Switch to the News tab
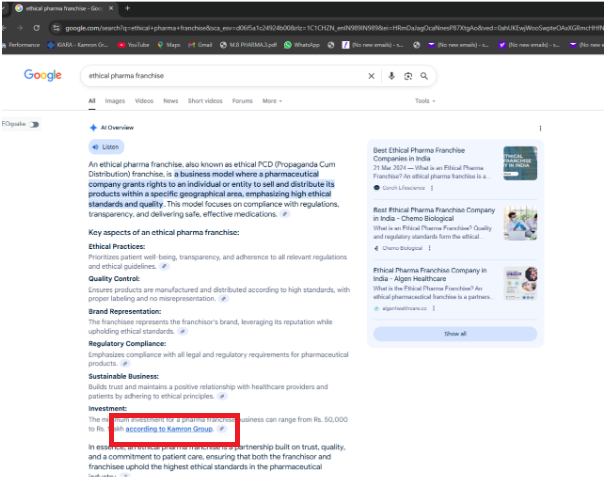Screen dimensions: 604x481 coord(170,101)
